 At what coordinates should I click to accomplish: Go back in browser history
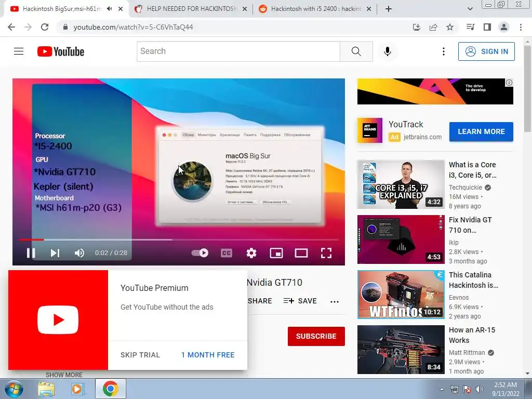[x=11, y=27]
